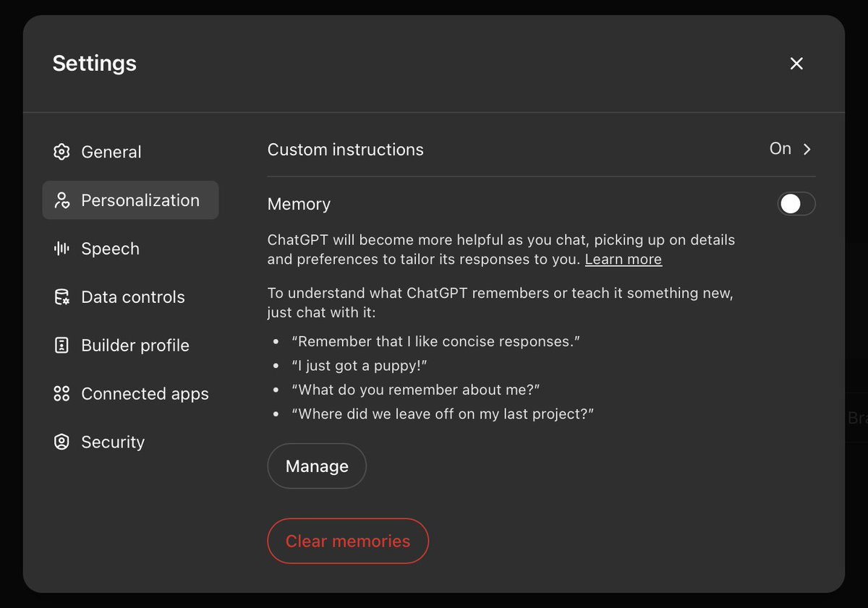Click the red Clear memories button

[x=348, y=541]
